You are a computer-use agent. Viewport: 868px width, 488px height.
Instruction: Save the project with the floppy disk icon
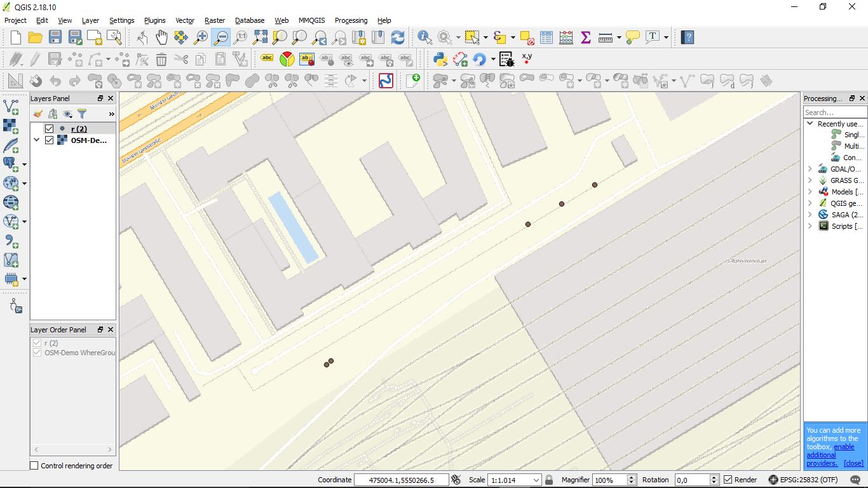(x=55, y=37)
